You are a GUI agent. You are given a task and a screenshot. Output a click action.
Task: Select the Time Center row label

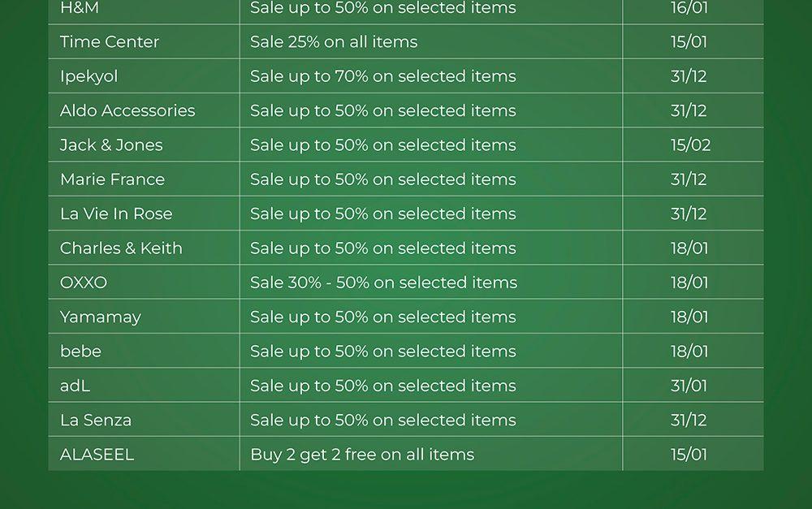tap(110, 42)
